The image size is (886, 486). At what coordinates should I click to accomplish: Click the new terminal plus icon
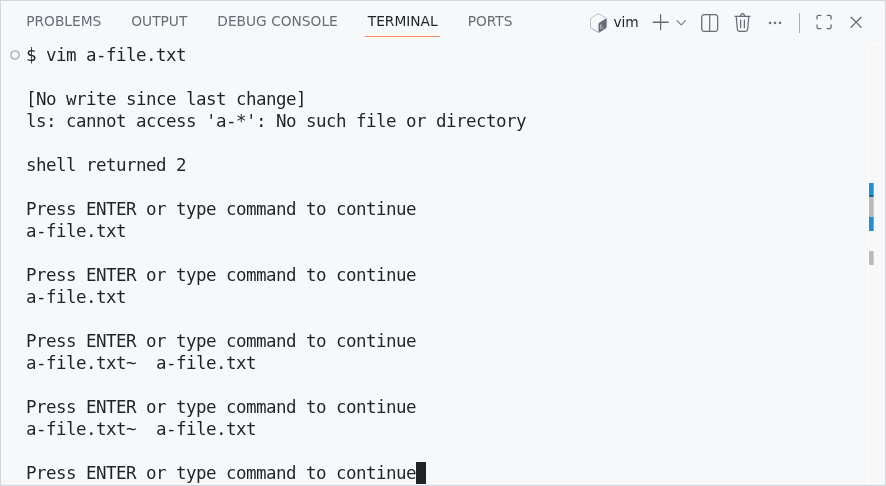660,22
